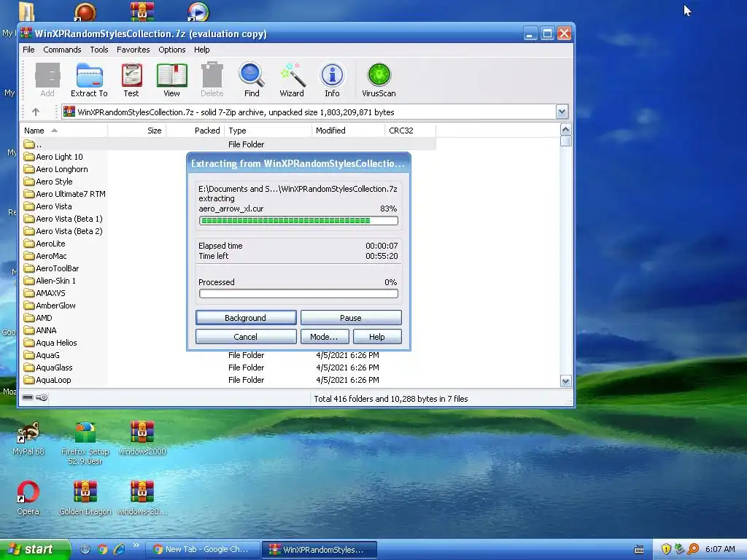Click the on-screen keyboard tray icon
747x560 pixels.
(639, 550)
